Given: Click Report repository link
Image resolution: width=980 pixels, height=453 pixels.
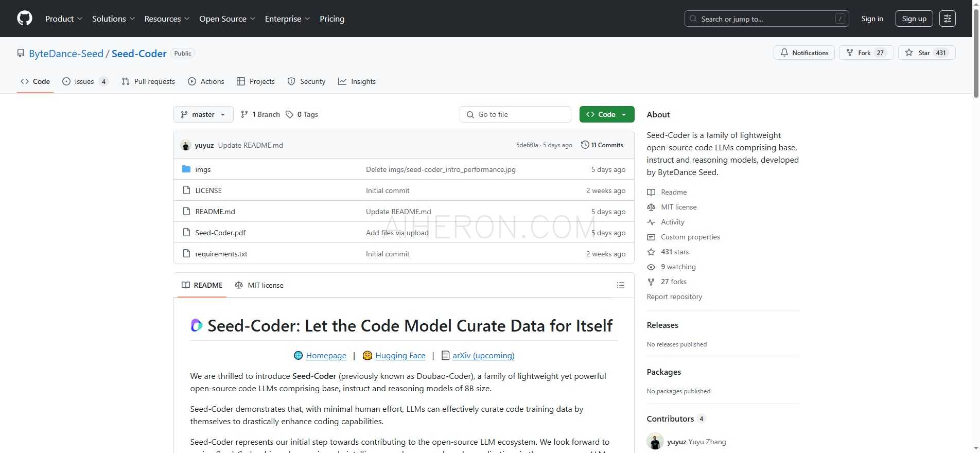Looking at the screenshot, I should (x=674, y=297).
